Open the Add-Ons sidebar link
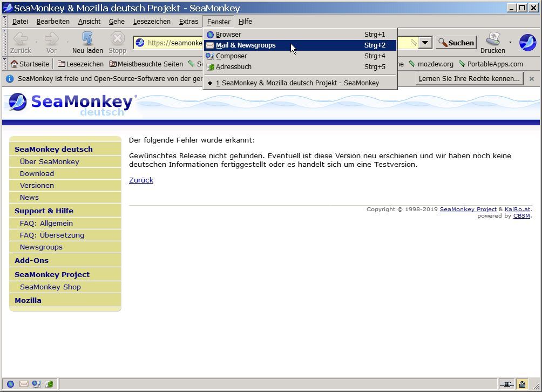 [x=31, y=260]
